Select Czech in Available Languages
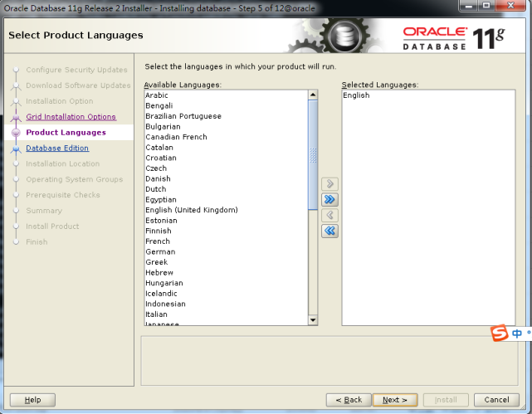The height and width of the screenshot is (414, 532). pos(226,168)
